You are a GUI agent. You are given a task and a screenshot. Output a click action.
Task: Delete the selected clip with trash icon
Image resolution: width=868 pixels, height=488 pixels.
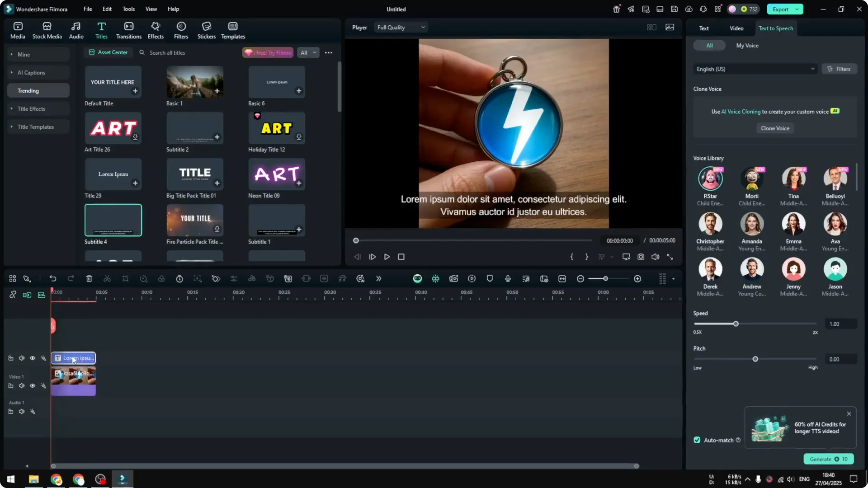point(89,278)
